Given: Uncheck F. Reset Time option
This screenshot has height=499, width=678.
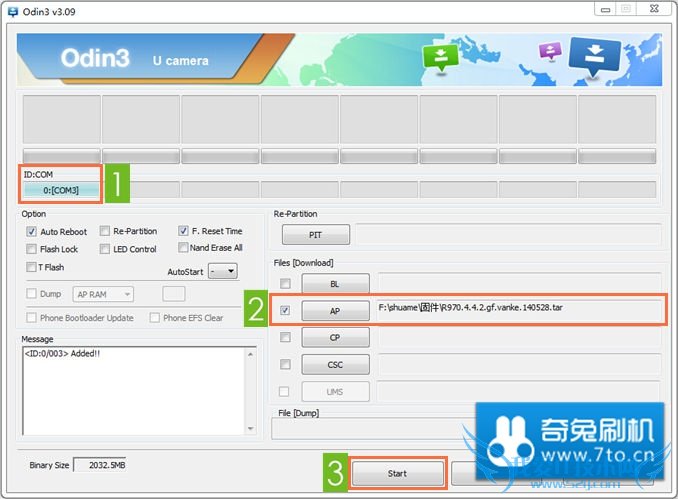Looking at the screenshot, I should point(183,230).
